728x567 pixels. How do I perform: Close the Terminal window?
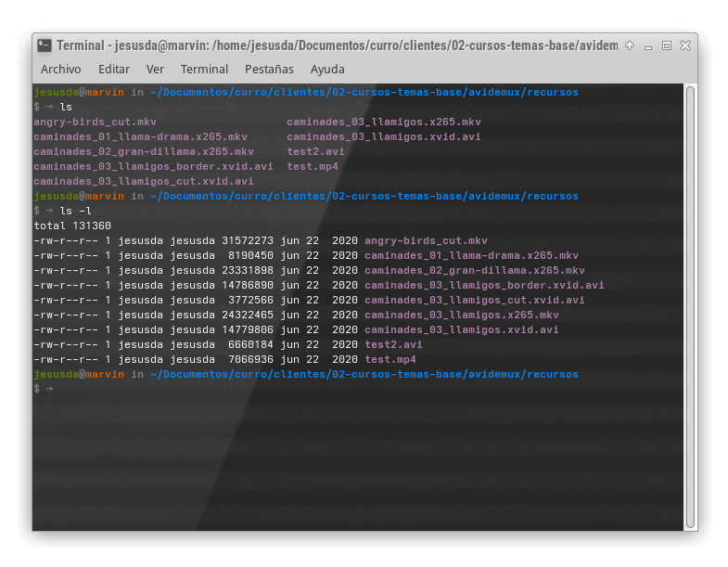pos(685,45)
